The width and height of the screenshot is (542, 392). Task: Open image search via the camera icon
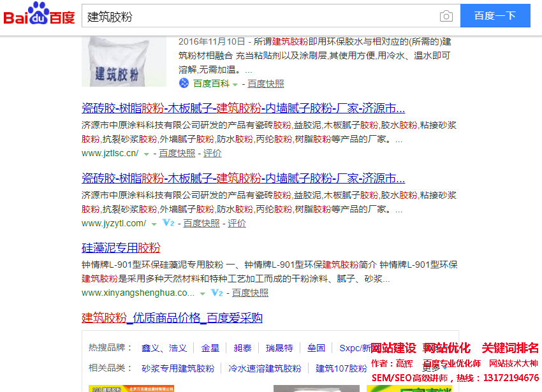point(446,17)
